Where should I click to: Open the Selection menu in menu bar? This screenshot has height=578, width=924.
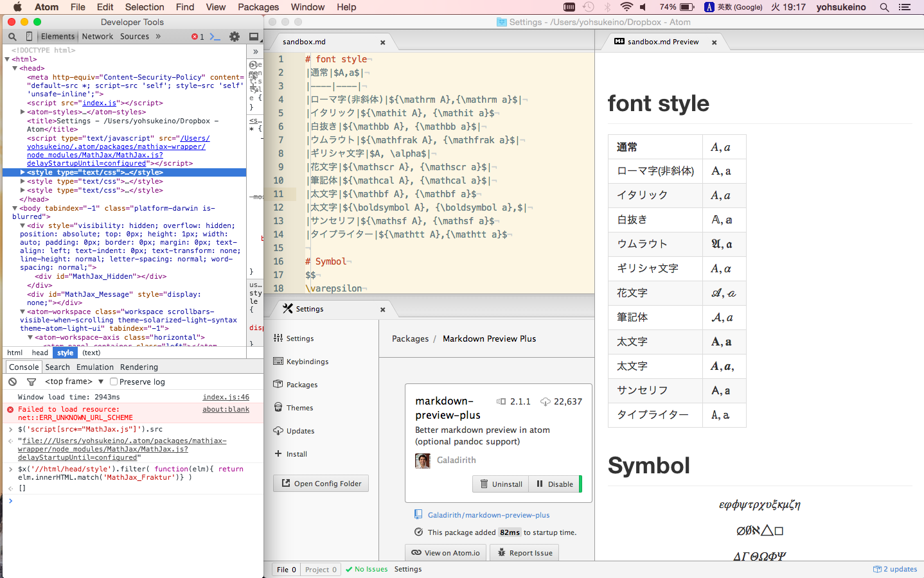pos(145,7)
